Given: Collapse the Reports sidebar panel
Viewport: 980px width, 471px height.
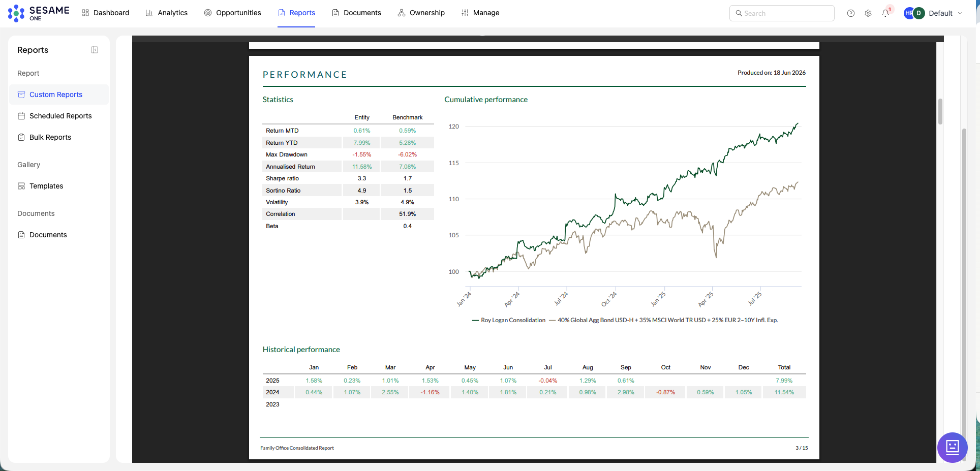Looking at the screenshot, I should coord(95,50).
